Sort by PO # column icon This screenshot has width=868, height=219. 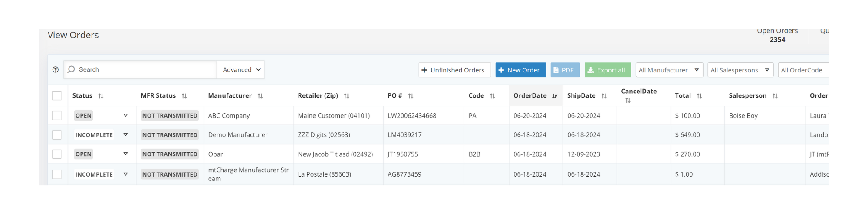point(411,96)
